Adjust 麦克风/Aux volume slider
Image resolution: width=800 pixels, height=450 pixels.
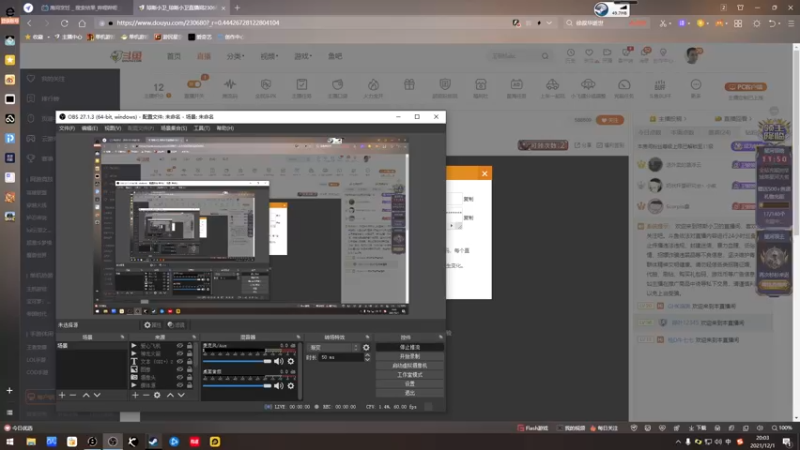[237, 361]
